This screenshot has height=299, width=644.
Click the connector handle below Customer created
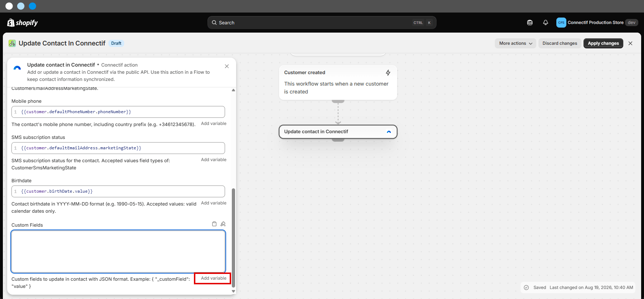[x=338, y=102]
